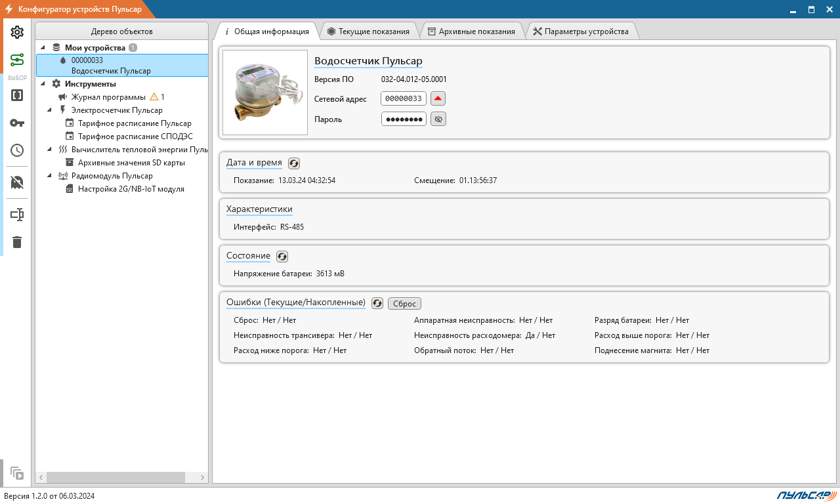Click the Водосчетчик Пульсар heading
Viewport: 840px width, 504px height.
pyautogui.click(x=368, y=60)
